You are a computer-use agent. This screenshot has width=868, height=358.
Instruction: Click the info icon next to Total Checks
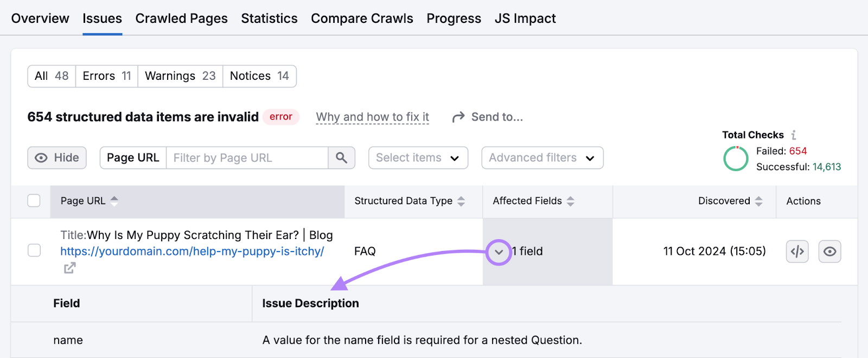[794, 135]
